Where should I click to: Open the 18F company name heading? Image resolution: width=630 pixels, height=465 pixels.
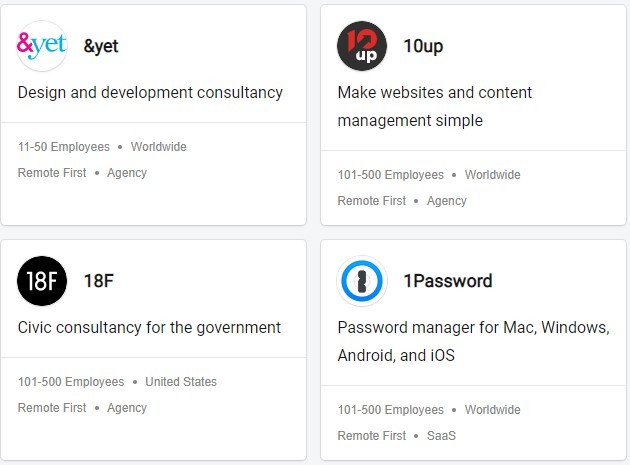click(98, 281)
